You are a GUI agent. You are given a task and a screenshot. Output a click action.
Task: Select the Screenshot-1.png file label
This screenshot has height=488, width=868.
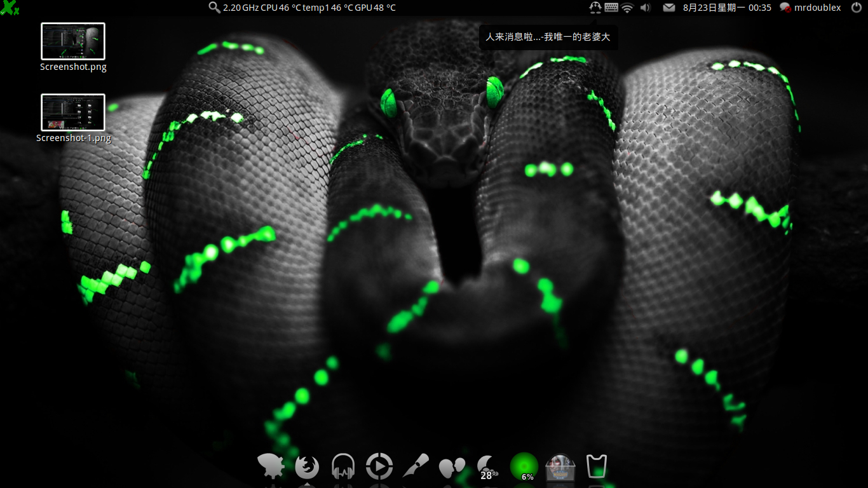(x=74, y=138)
